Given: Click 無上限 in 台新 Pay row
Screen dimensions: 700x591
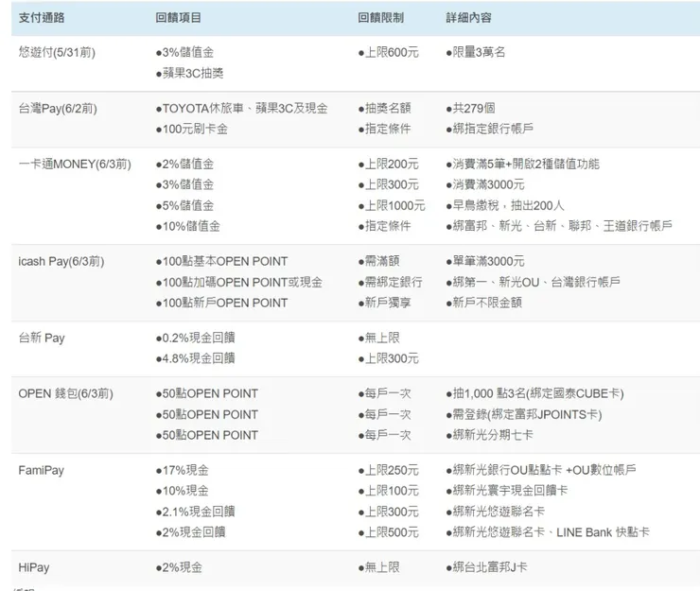Looking at the screenshot, I should 378,339.
